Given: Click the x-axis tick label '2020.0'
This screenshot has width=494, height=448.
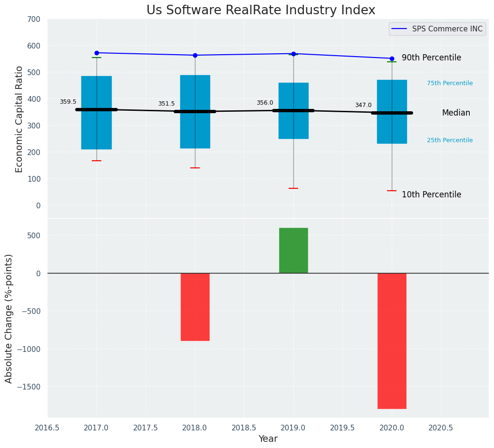Looking at the screenshot, I should 392,428.
